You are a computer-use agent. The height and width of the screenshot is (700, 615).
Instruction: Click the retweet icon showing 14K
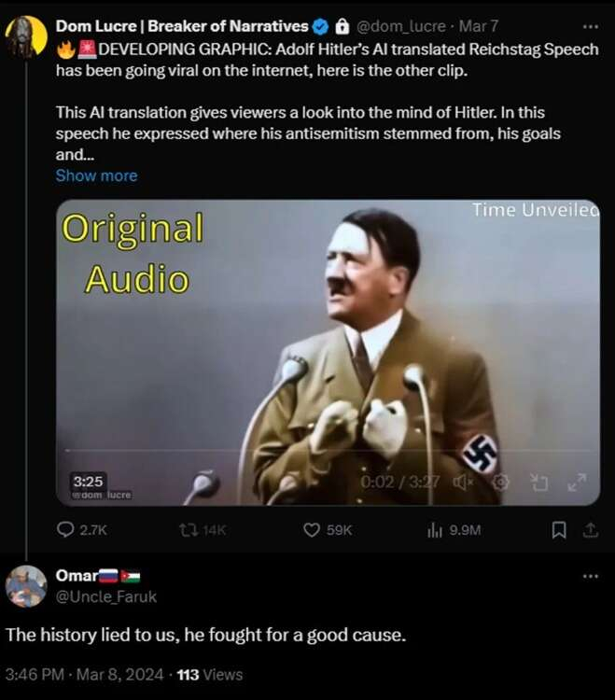click(188, 529)
